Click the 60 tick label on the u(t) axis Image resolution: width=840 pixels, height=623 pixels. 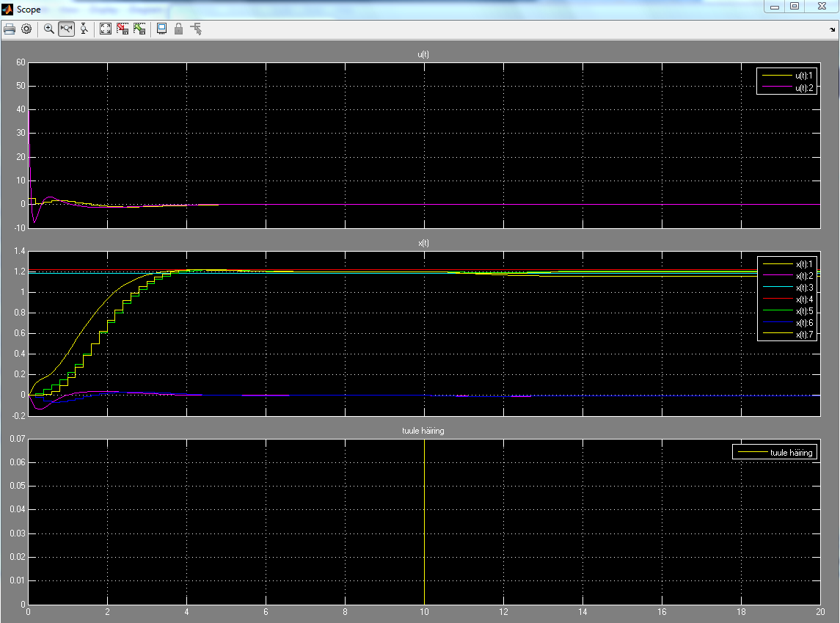pyautogui.click(x=21, y=62)
